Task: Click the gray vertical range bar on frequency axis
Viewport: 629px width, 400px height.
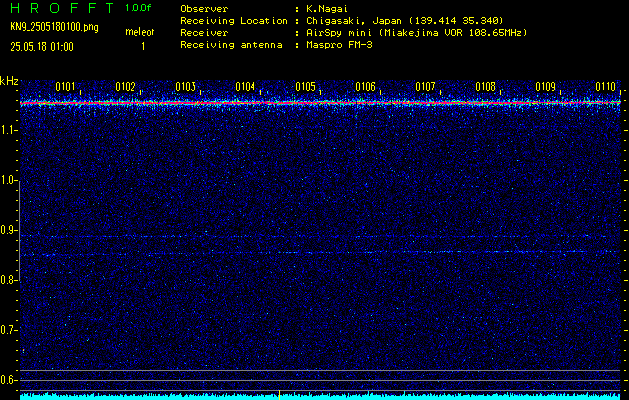Action: [x=19, y=231]
